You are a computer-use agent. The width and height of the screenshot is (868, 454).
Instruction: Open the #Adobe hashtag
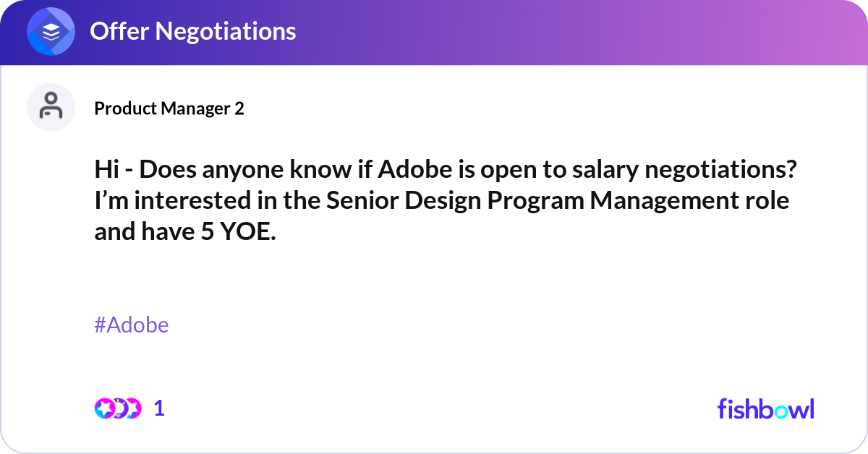[x=131, y=325]
